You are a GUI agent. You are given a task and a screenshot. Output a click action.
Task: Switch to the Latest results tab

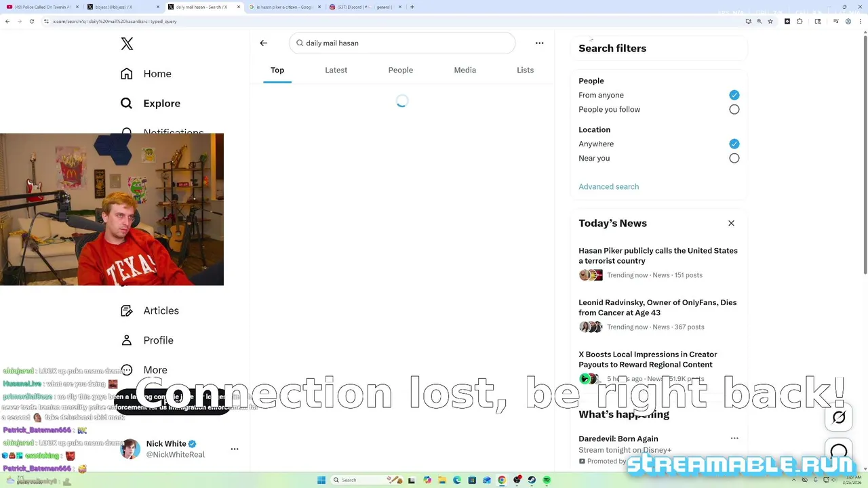pyautogui.click(x=336, y=70)
